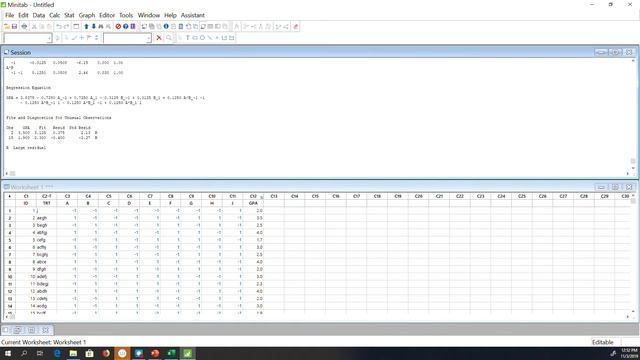
Task: Open the Edit Last Dialog icon
Action: (76, 27)
